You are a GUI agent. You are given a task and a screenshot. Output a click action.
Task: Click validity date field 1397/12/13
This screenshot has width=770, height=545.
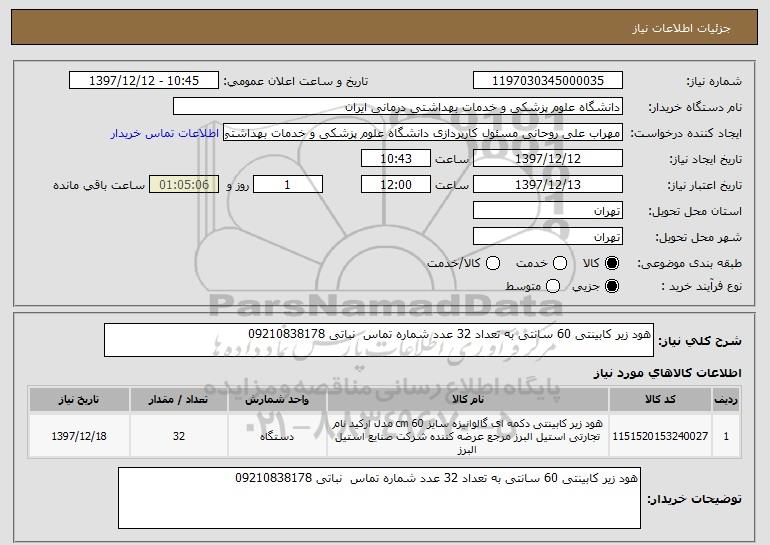point(548,185)
